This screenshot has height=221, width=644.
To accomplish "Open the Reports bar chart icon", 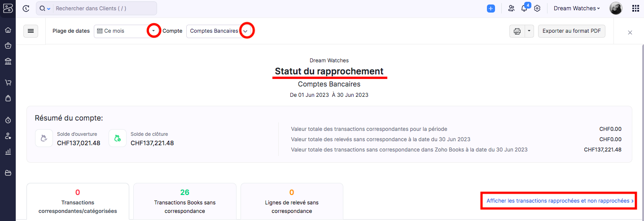I will point(8,152).
